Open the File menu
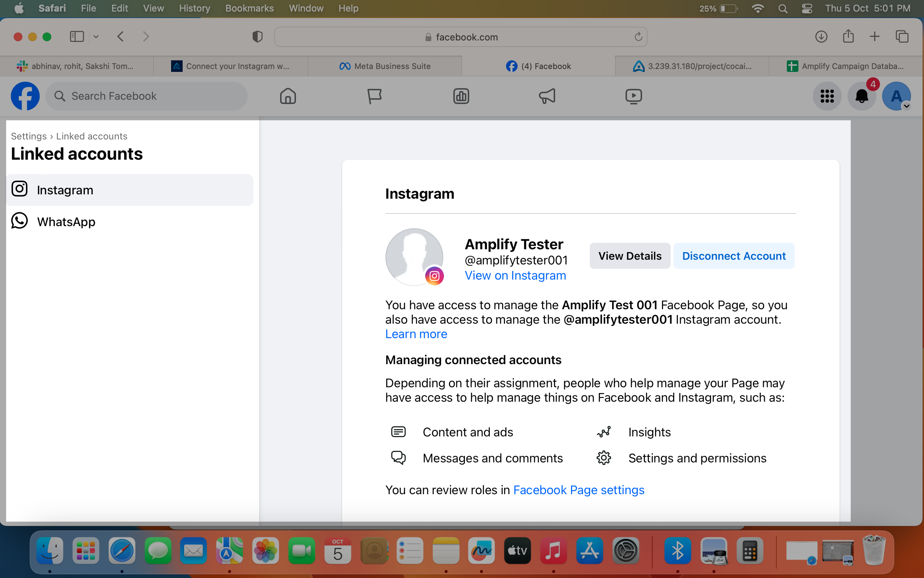The image size is (924, 578). point(88,8)
